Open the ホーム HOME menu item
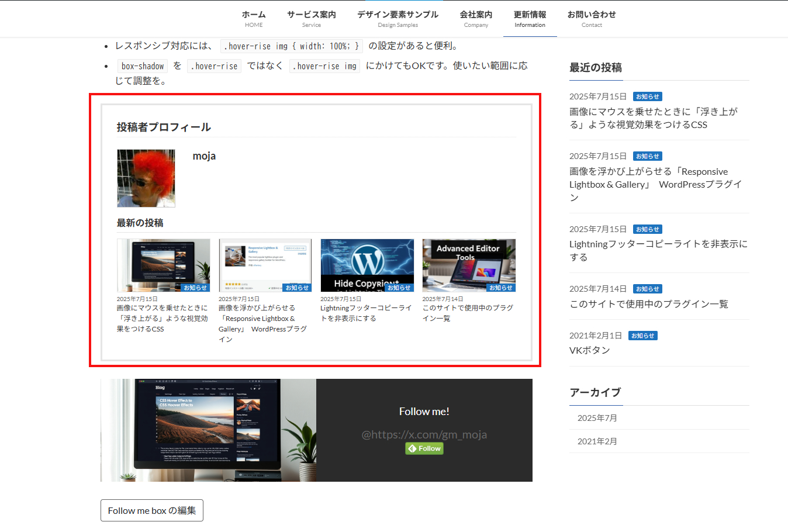The height and width of the screenshot is (532, 788). [254, 19]
